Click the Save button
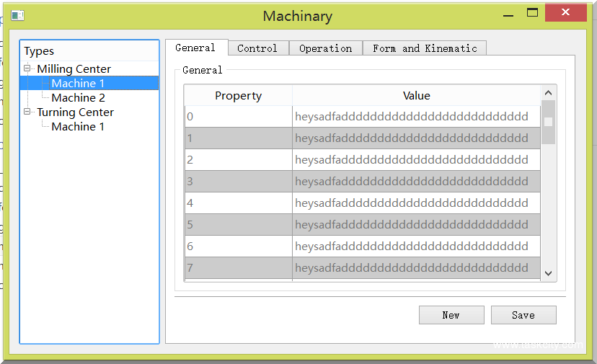This screenshot has width=597, height=364. (x=523, y=315)
